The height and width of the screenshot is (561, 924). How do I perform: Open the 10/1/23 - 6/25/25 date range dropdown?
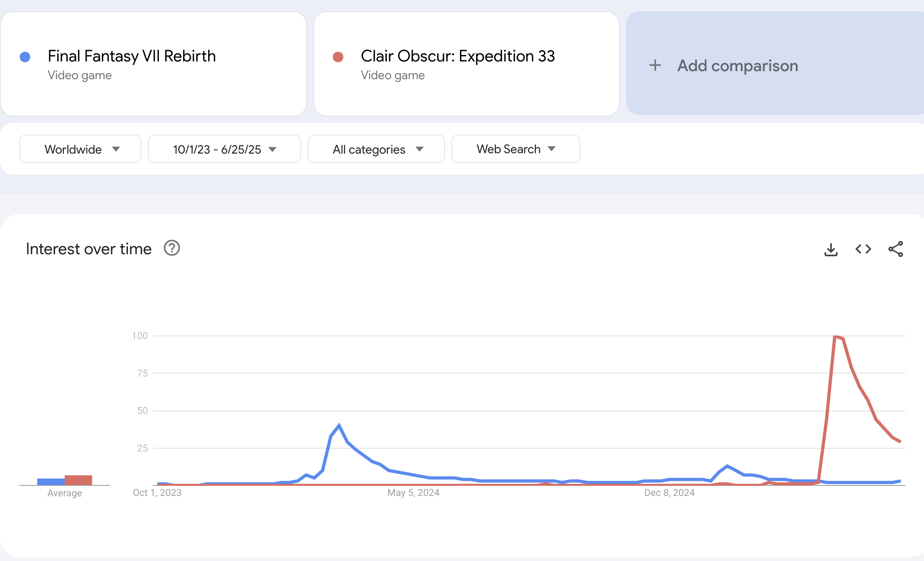pos(224,149)
